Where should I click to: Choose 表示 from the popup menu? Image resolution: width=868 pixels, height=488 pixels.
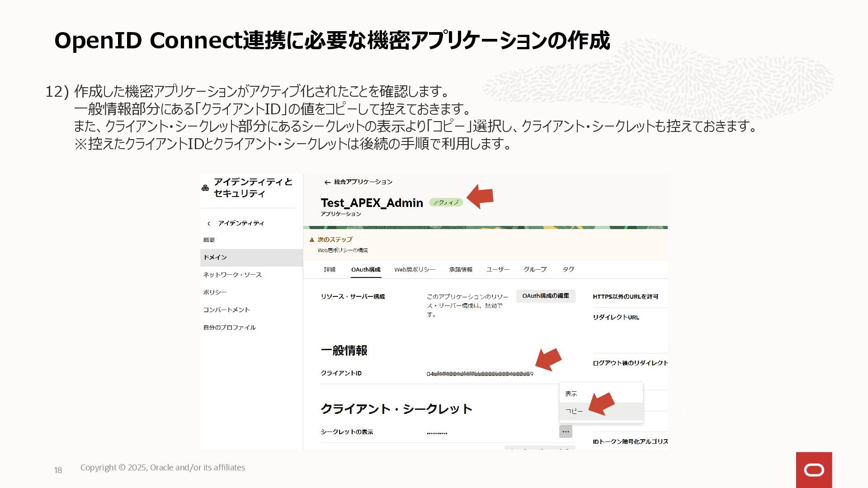pos(601,394)
